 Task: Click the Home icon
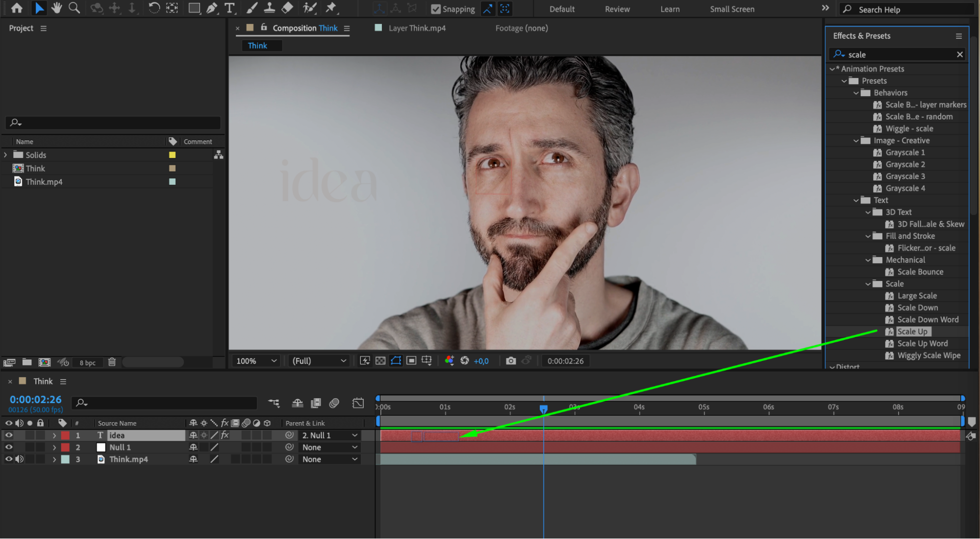(17, 8)
